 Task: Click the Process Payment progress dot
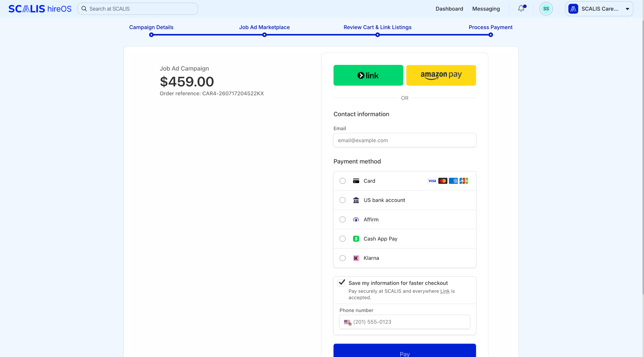(x=491, y=35)
